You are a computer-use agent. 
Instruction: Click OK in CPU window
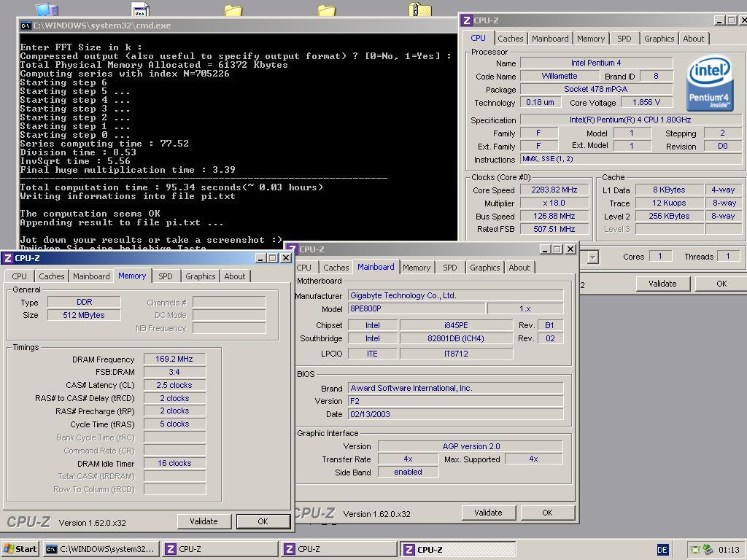[x=721, y=284]
